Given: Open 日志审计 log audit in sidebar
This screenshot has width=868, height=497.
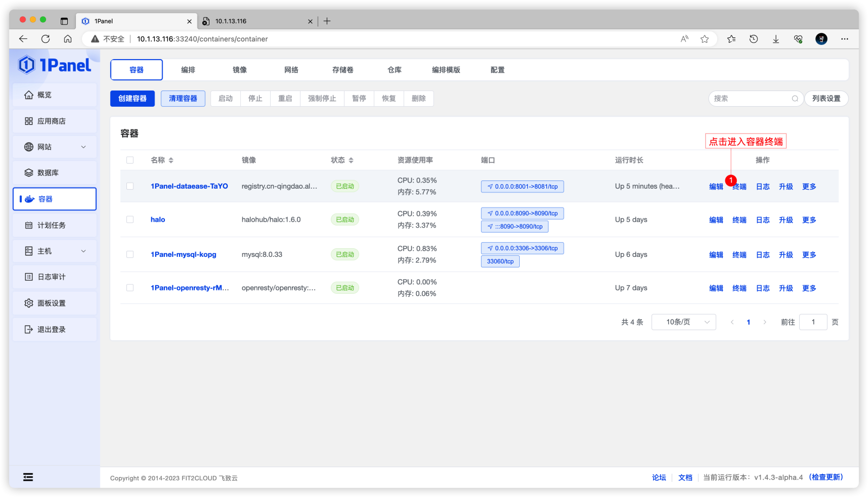Looking at the screenshot, I should pyautogui.click(x=55, y=277).
